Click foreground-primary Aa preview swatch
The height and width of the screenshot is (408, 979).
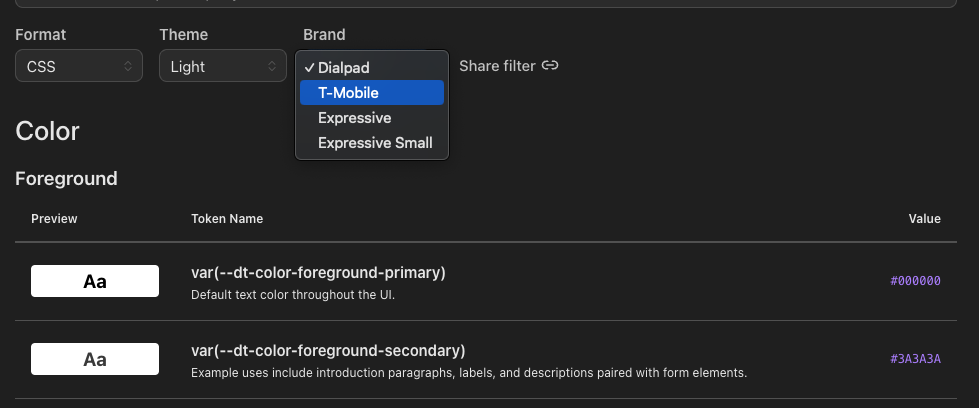[95, 281]
